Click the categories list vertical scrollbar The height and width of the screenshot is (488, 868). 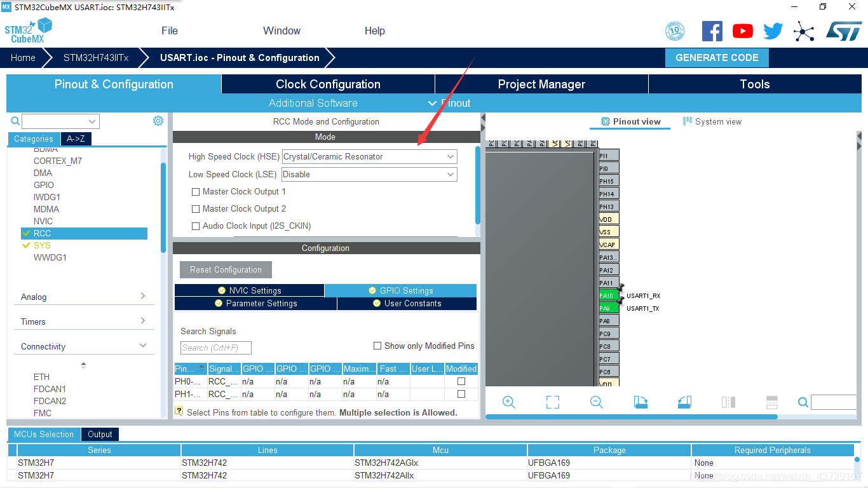tap(163, 208)
